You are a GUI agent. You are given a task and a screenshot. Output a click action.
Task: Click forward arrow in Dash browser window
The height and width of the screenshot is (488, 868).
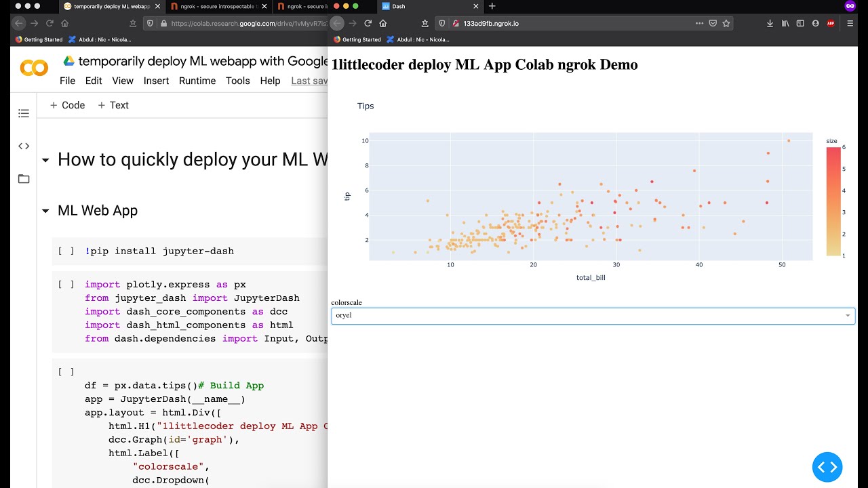(353, 23)
